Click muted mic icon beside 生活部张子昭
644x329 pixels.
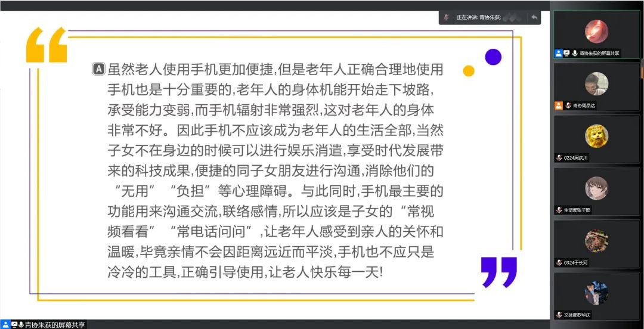(559, 210)
